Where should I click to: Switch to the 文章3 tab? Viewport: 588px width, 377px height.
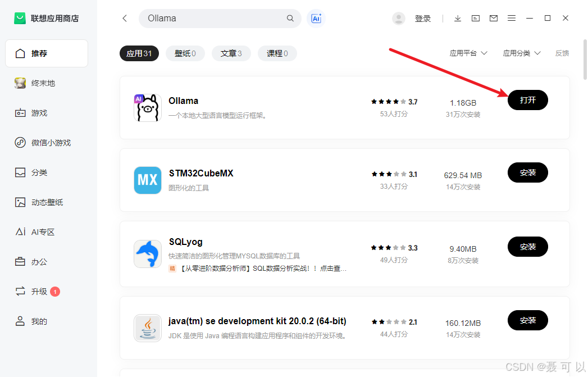pos(231,53)
